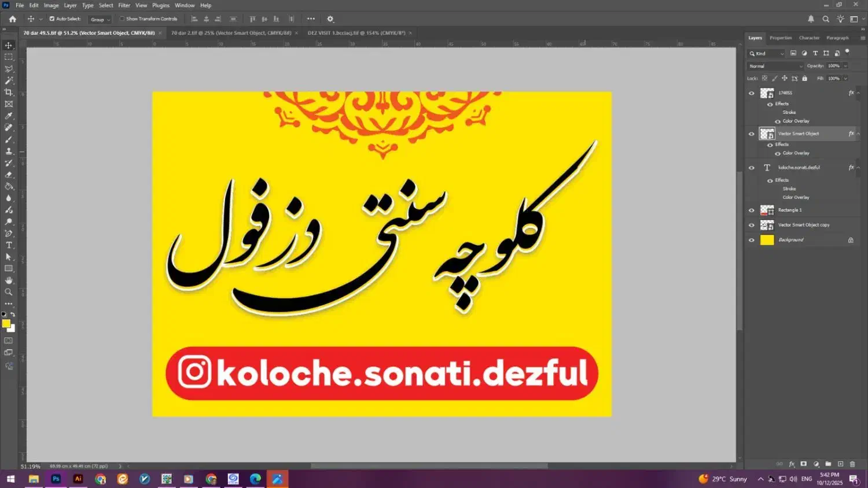Hide the koloche.sonati.dezful text layer

(x=752, y=168)
